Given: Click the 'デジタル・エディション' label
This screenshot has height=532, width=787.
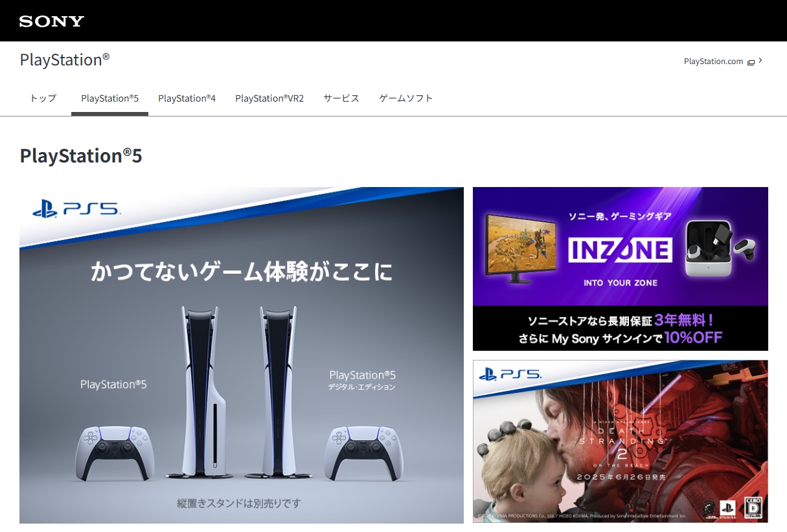Looking at the screenshot, I should coord(362,387).
